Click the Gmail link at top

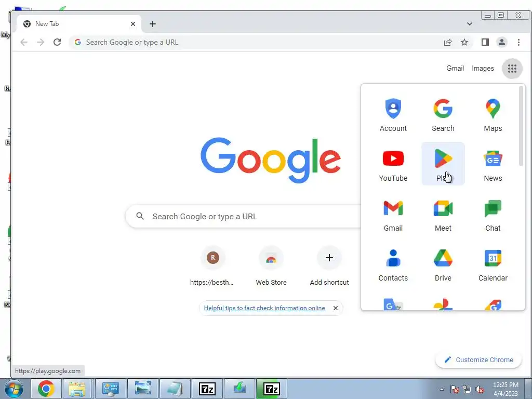point(455,68)
